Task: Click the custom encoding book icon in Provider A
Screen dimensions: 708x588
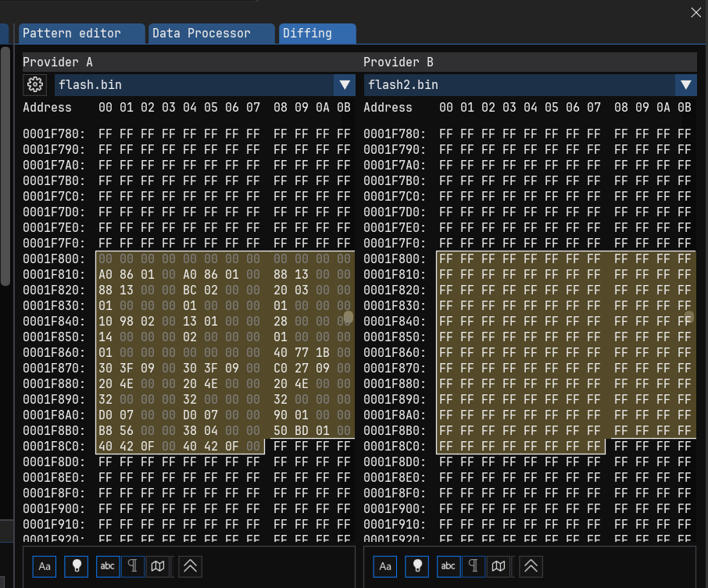Action: click(x=158, y=566)
